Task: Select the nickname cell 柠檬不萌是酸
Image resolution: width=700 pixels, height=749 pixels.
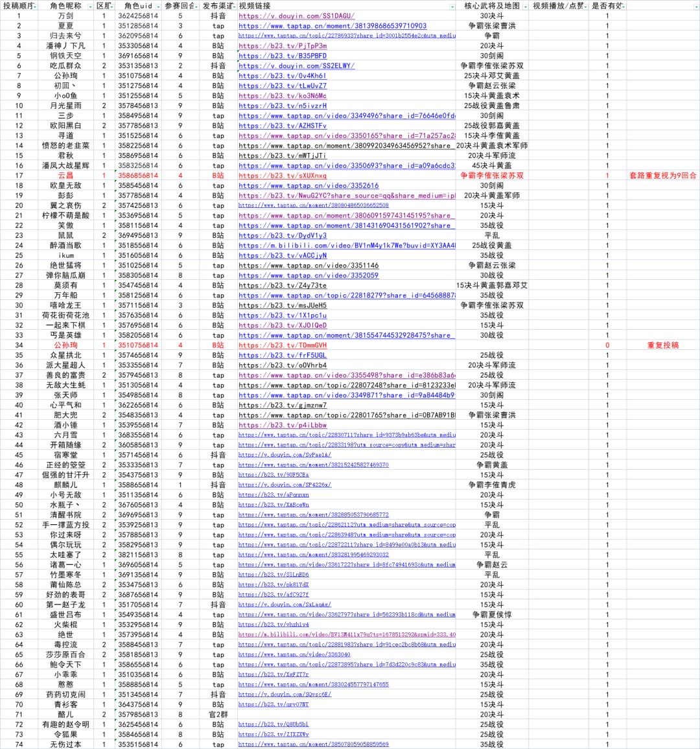Action: coord(65,215)
